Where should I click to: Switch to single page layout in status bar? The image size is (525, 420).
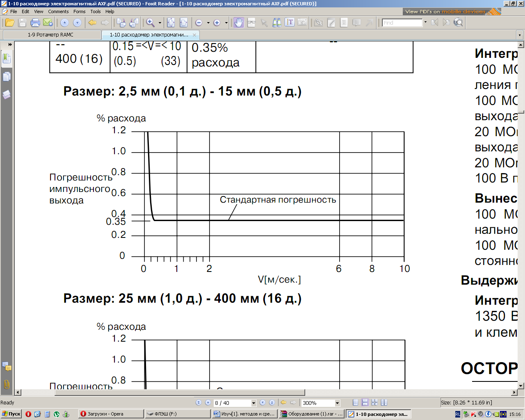point(355,403)
